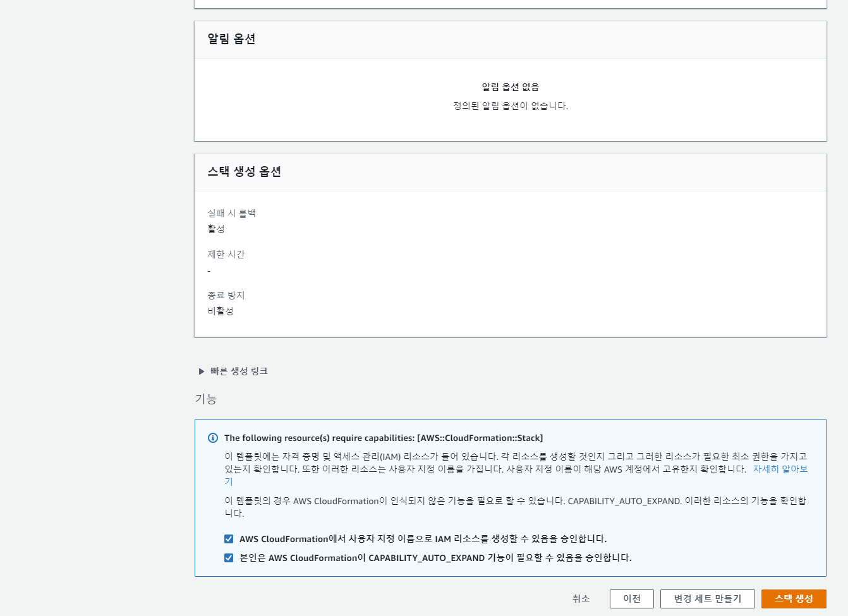Expand the 빠른 생성 링크 section arrow
This screenshot has width=848, height=616.
coord(202,371)
